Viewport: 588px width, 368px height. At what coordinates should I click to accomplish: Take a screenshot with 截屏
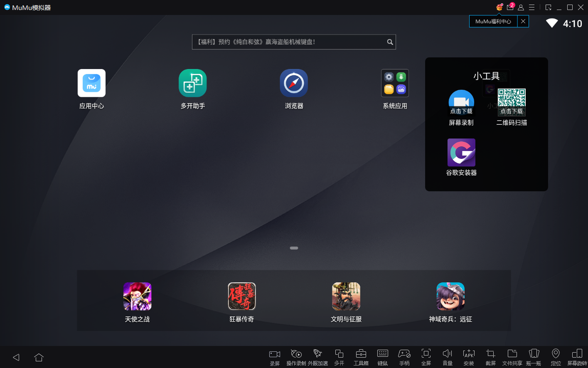491,357
